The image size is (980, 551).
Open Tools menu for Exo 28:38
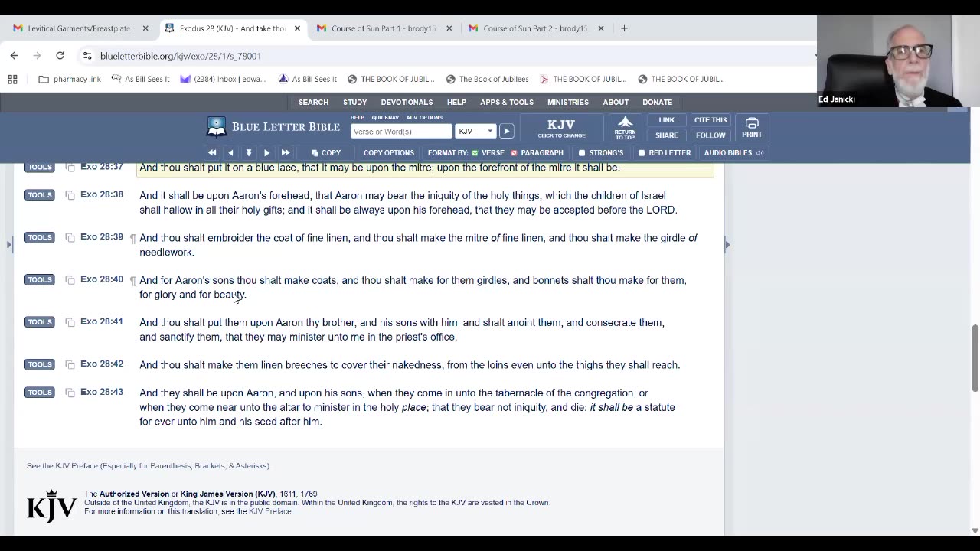coord(40,195)
